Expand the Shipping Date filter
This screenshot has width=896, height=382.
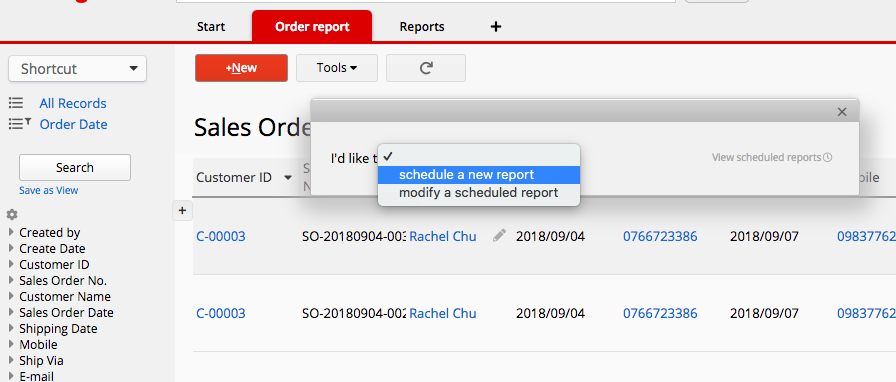[x=11, y=328]
